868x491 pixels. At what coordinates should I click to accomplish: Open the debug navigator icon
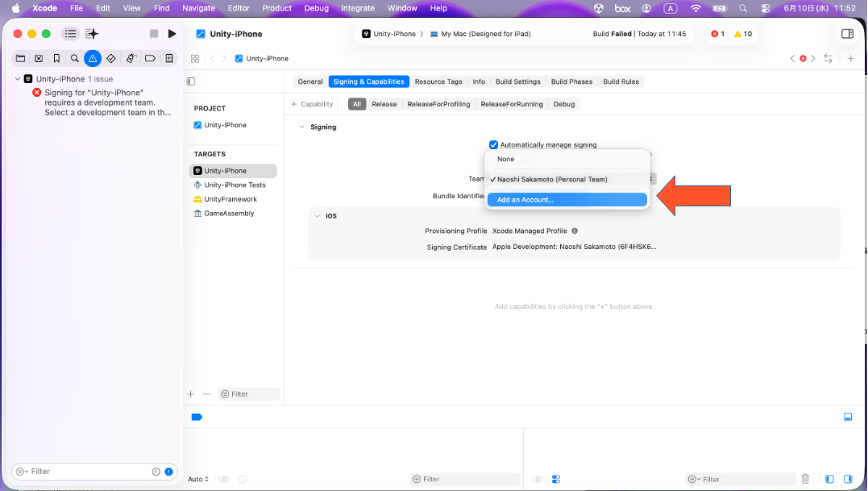click(x=131, y=58)
